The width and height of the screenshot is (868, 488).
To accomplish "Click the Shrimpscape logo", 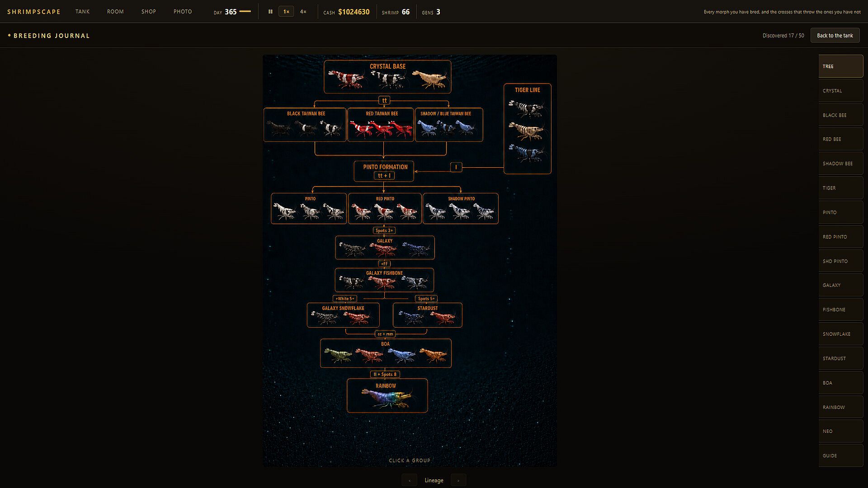I will (34, 12).
